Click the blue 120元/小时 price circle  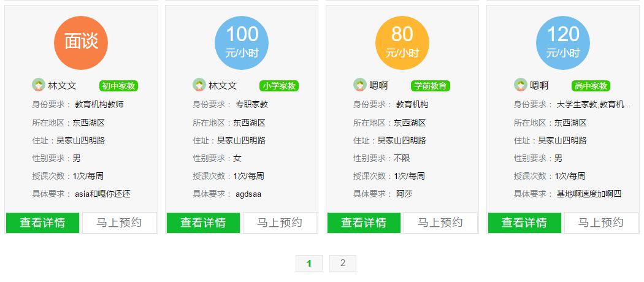click(563, 42)
